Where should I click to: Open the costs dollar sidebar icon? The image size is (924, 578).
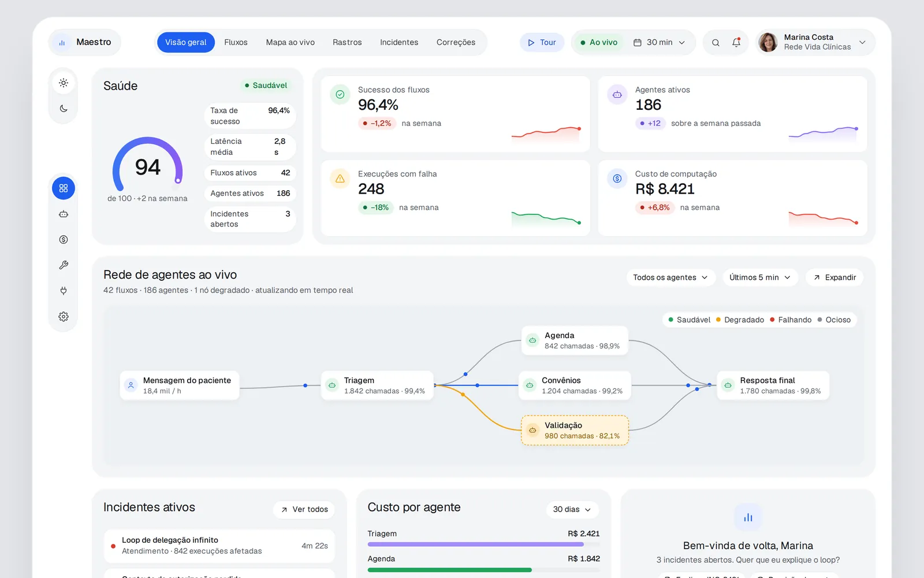(x=64, y=239)
